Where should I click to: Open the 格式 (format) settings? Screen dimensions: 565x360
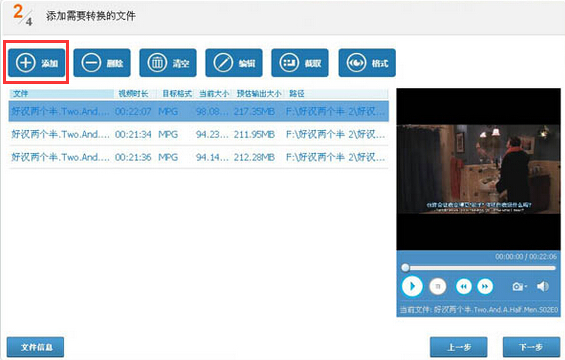click(x=367, y=63)
